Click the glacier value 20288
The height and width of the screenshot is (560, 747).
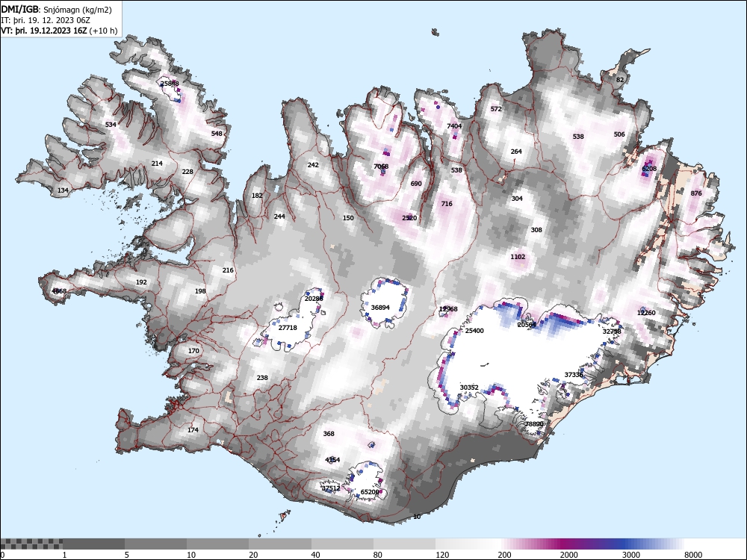314,299
